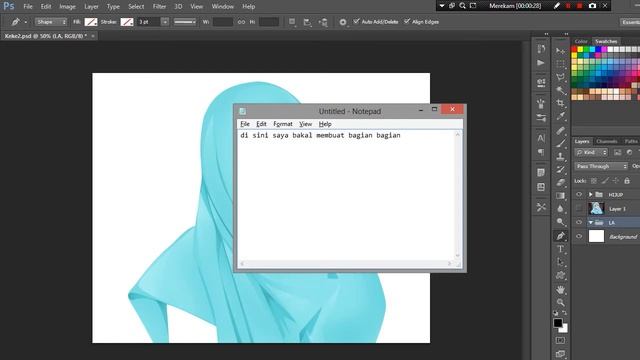Open Photoshop Filter menu
The height and width of the screenshot is (360, 640).
[x=159, y=7]
